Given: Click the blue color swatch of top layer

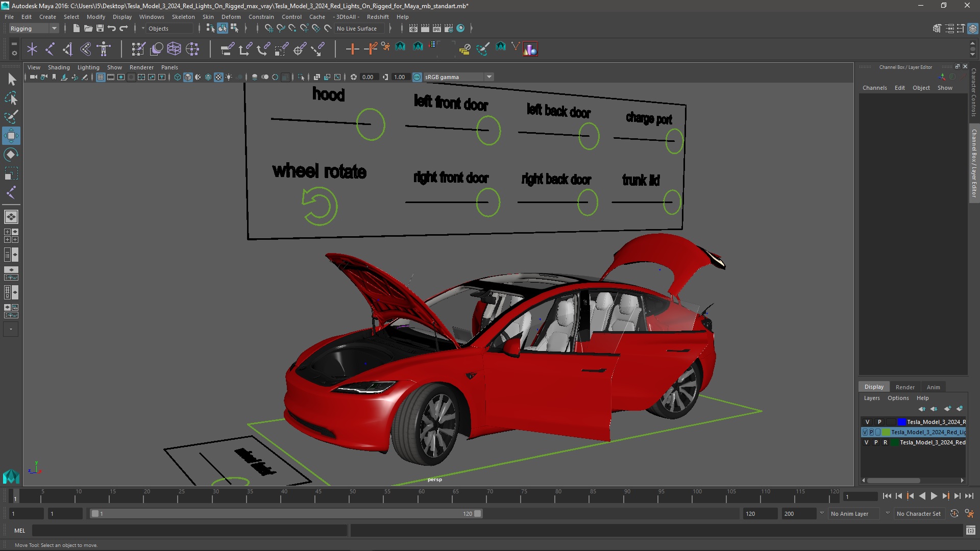Looking at the screenshot, I should [x=902, y=422].
